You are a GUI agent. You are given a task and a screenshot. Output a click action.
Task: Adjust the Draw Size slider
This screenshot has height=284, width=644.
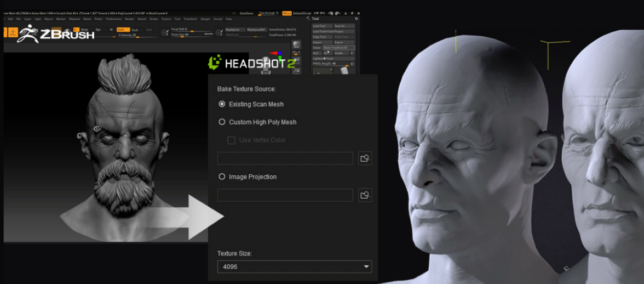tap(192, 35)
